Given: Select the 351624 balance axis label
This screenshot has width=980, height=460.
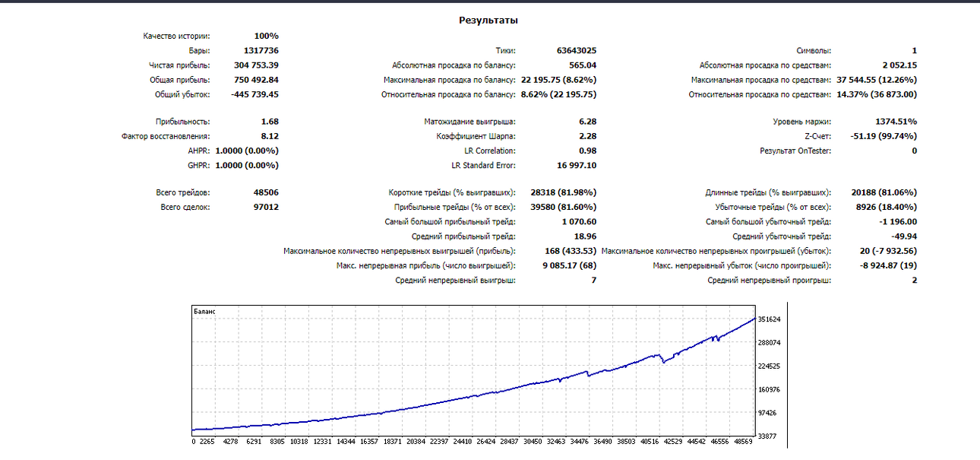Looking at the screenshot, I should (x=770, y=319).
